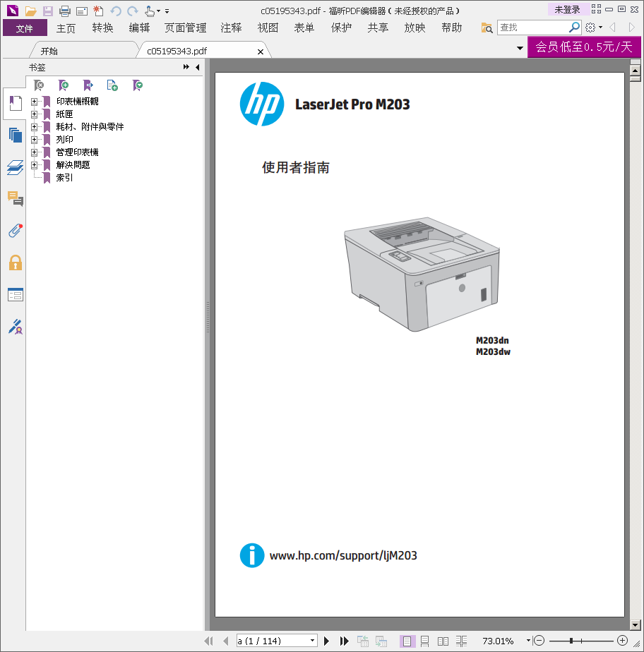Select continuous page view mode

pyautogui.click(x=425, y=641)
